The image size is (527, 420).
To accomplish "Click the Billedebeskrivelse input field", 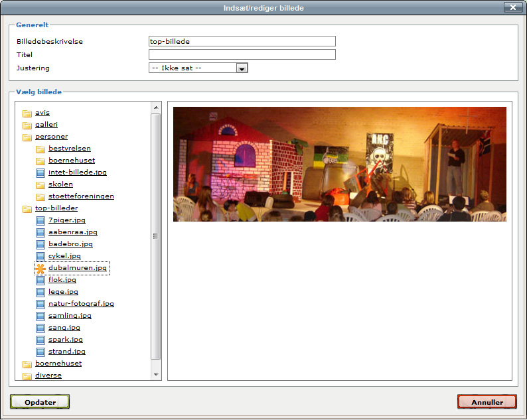I will pyautogui.click(x=242, y=41).
